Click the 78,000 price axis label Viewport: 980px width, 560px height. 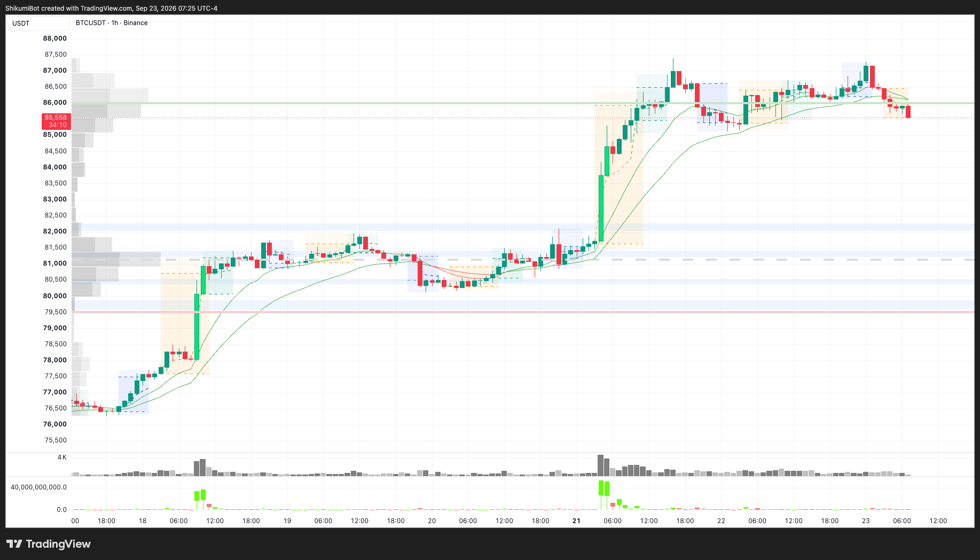coord(55,360)
